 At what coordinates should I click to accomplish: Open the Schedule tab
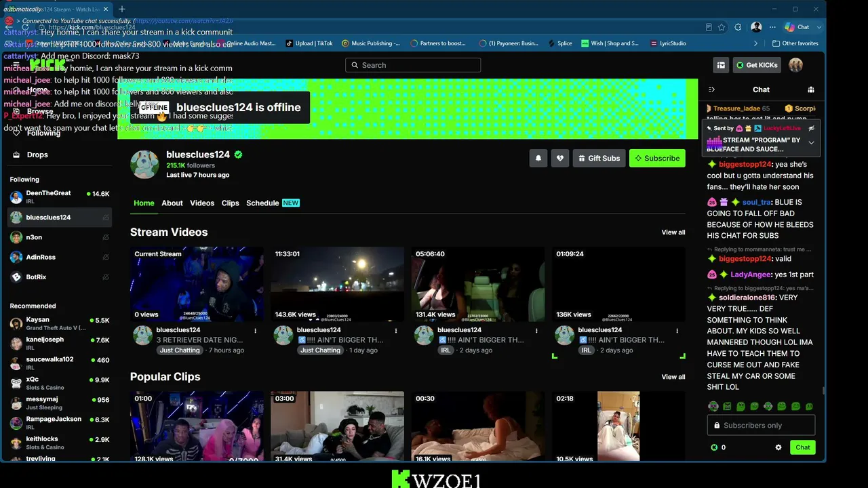pyautogui.click(x=273, y=203)
